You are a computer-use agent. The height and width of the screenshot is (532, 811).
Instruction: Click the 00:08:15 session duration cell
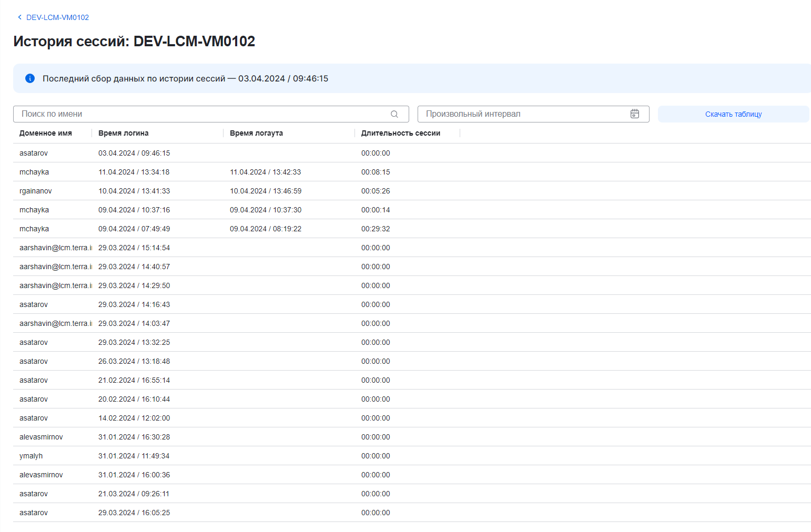click(x=376, y=172)
